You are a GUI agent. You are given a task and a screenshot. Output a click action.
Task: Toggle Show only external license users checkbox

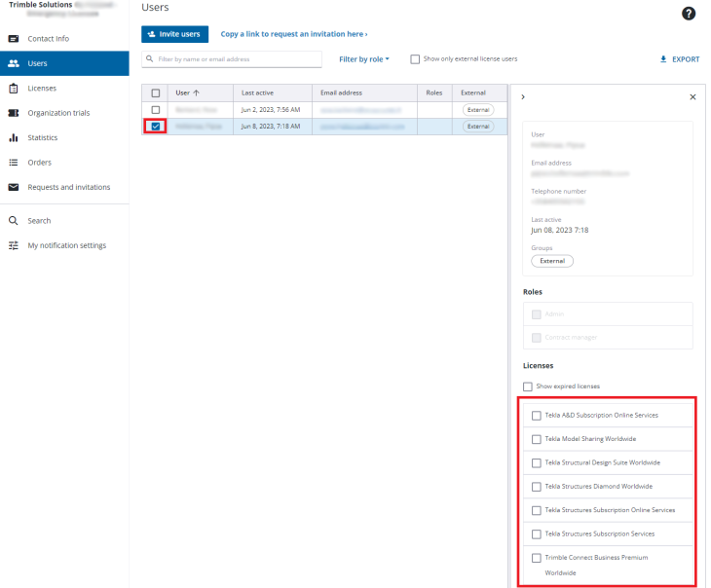click(415, 59)
